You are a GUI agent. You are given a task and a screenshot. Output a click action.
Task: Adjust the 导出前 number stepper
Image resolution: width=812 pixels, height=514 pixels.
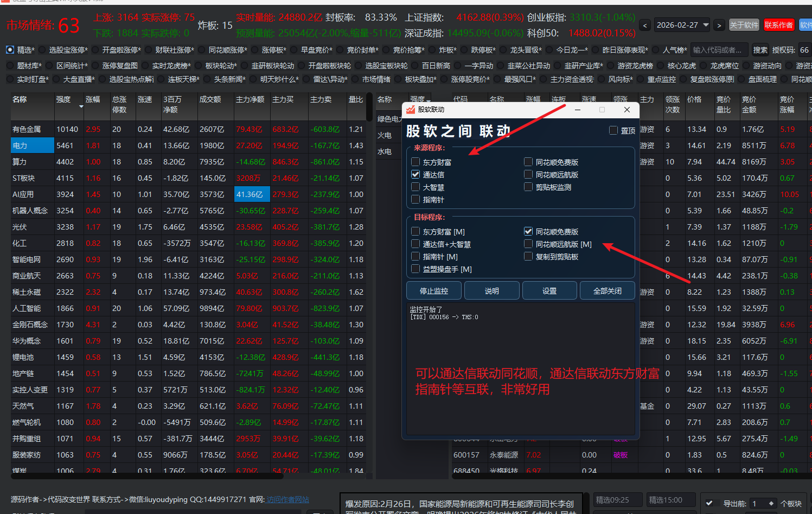(771, 504)
